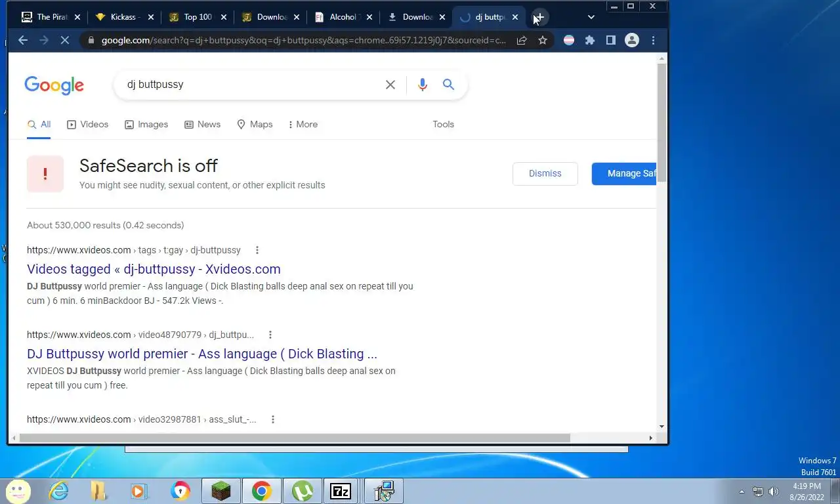840x504 pixels.
Task: Select the Videos results filter
Action: pos(88,124)
